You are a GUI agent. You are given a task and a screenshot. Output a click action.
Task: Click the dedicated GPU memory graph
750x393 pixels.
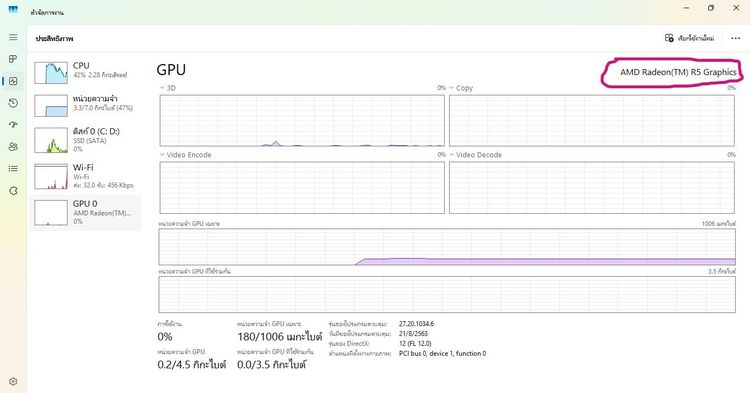[x=447, y=247]
